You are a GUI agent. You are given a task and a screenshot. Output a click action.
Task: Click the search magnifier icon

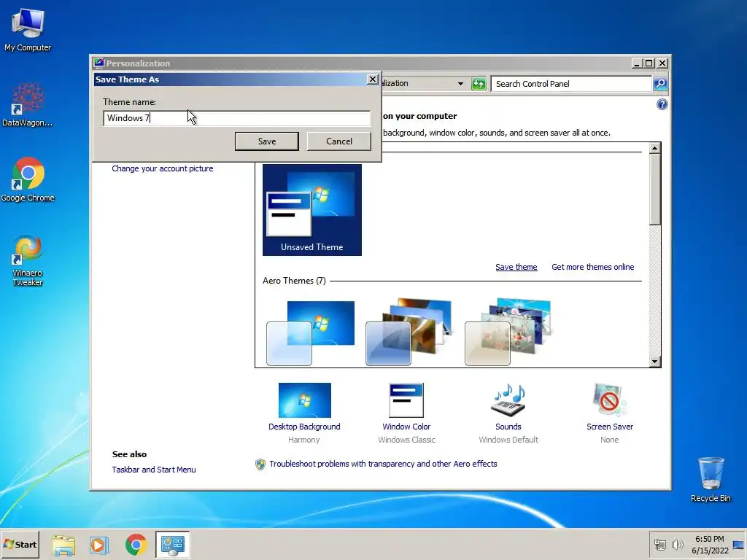coord(659,84)
